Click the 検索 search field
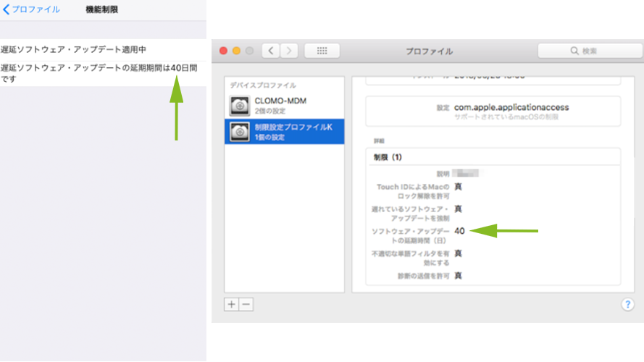This screenshot has height=362, width=644. point(590,51)
